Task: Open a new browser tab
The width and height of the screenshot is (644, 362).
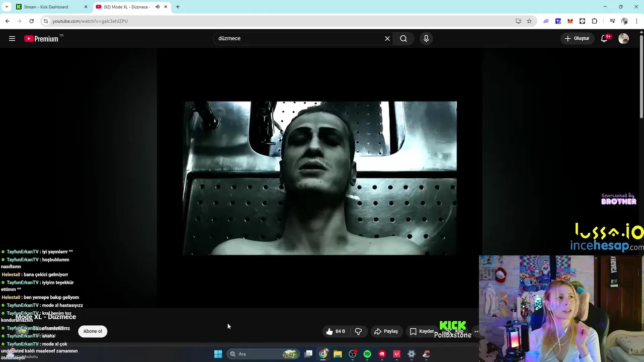Action: [x=178, y=7]
